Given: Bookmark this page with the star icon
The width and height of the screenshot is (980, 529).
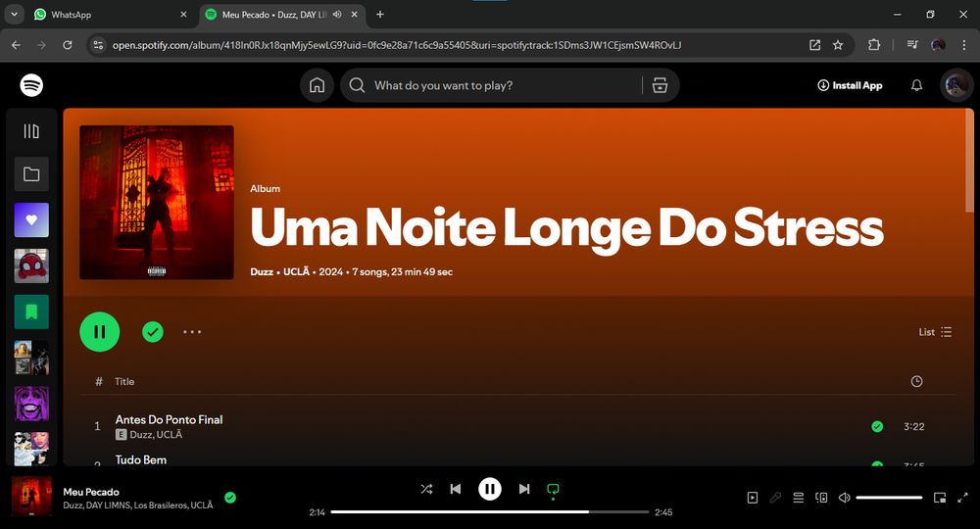Looking at the screenshot, I should 838,45.
